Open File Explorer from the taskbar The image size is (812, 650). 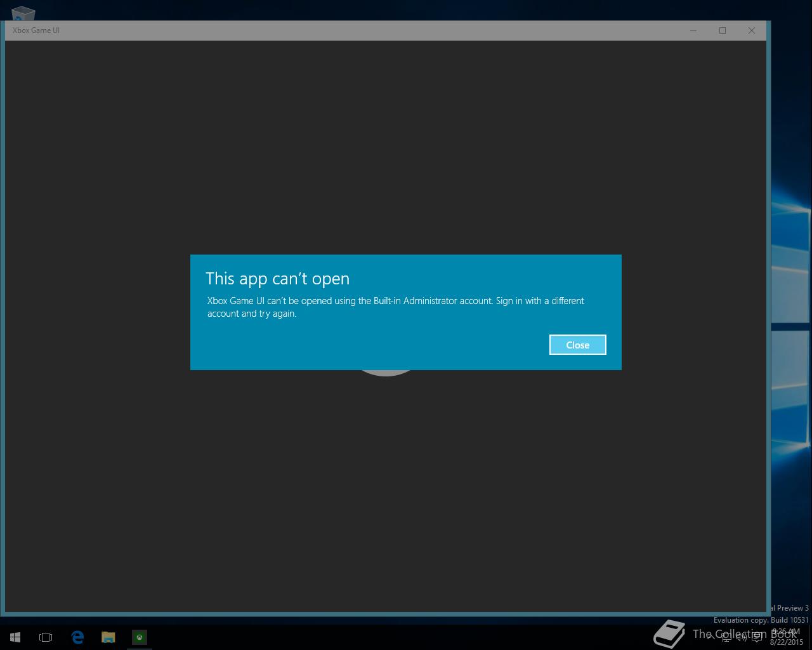(108, 637)
